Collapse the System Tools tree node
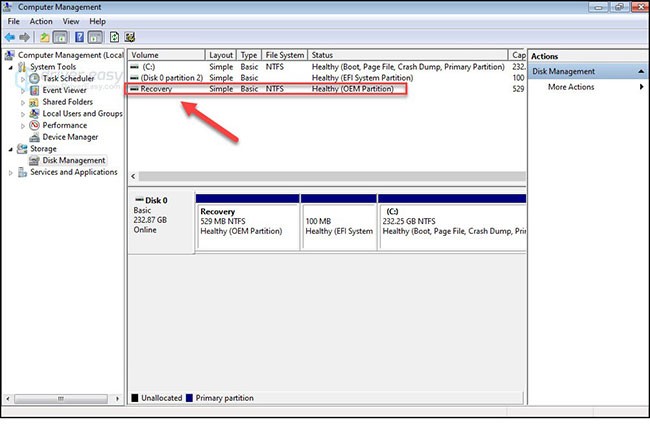 pos(11,67)
